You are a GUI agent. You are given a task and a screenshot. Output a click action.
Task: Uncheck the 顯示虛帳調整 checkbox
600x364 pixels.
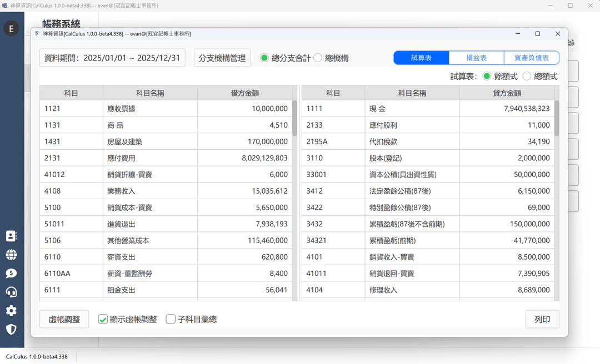pos(103,319)
